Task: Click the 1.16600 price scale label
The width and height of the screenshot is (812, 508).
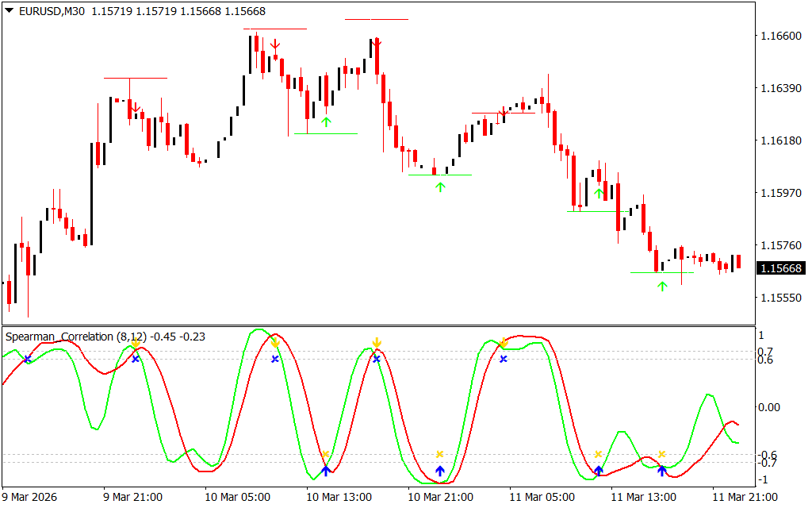Action: coord(781,36)
